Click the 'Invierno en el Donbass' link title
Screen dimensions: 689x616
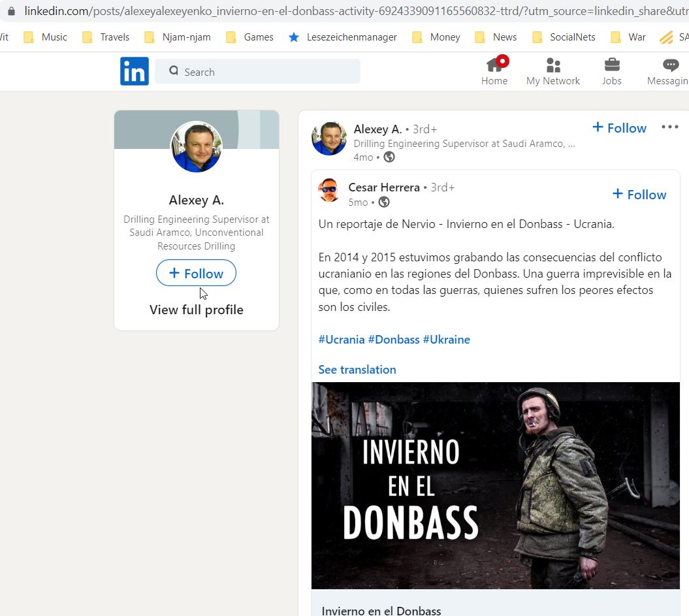pos(381,610)
